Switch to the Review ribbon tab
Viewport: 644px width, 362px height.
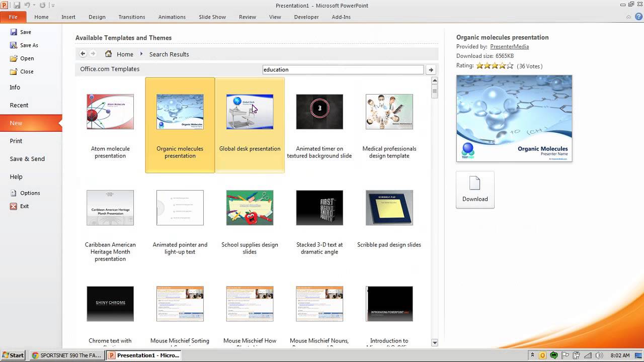[x=248, y=17]
